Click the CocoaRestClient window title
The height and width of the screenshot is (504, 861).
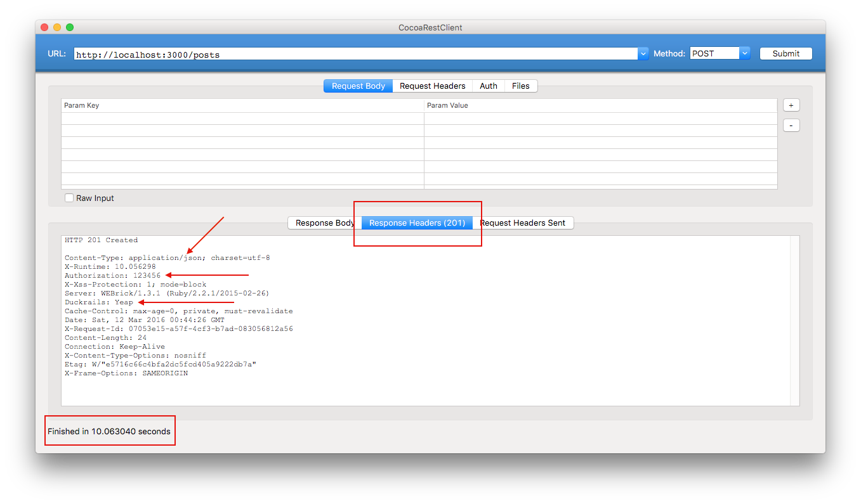point(430,27)
